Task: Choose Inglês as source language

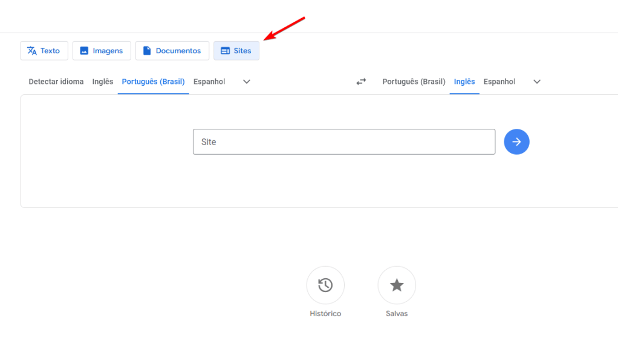Action: click(x=103, y=82)
